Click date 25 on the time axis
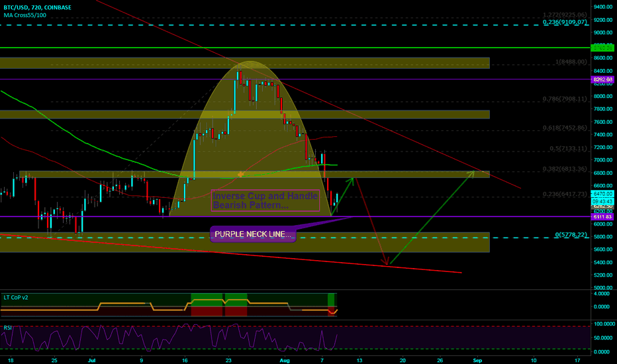This screenshot has width=617, height=364. (x=54, y=360)
